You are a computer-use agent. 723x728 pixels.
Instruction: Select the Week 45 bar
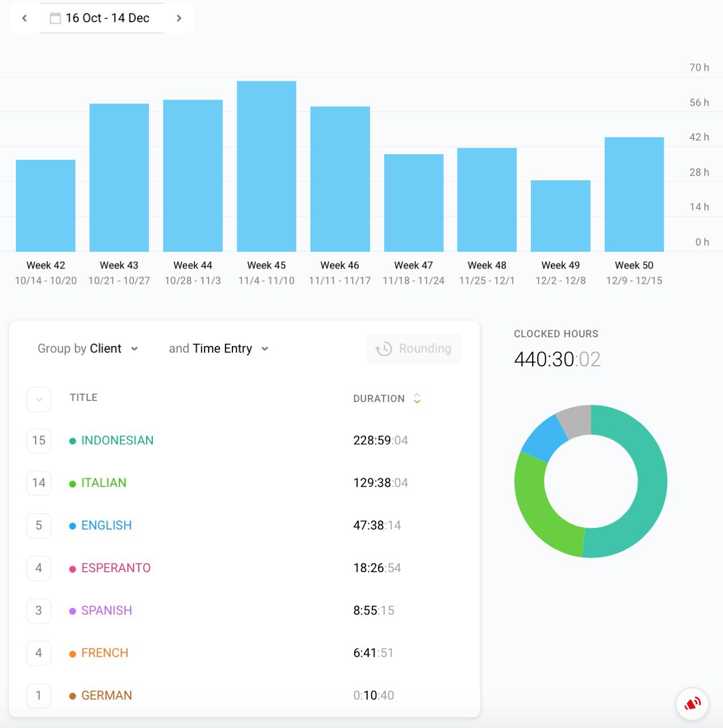click(x=267, y=166)
